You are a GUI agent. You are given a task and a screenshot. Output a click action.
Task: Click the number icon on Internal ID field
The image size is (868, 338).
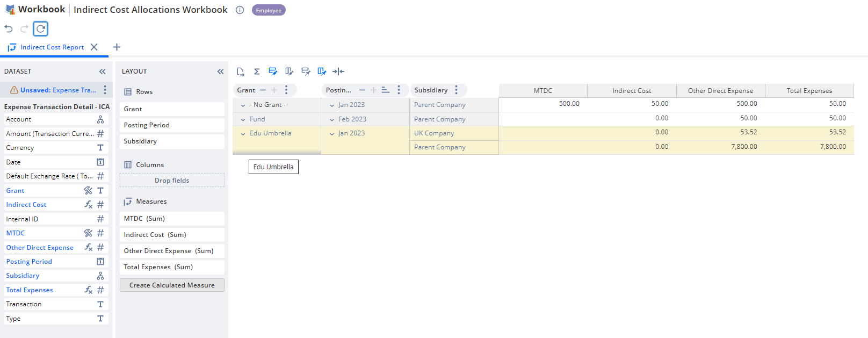pos(100,219)
